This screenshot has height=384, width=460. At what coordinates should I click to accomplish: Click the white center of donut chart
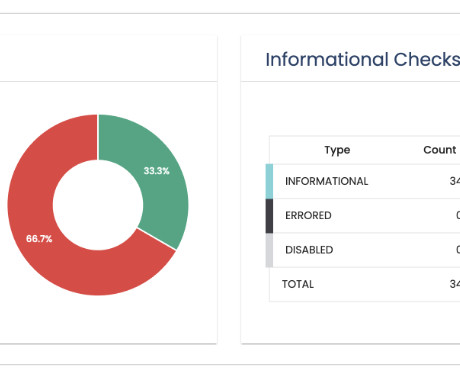click(x=98, y=205)
